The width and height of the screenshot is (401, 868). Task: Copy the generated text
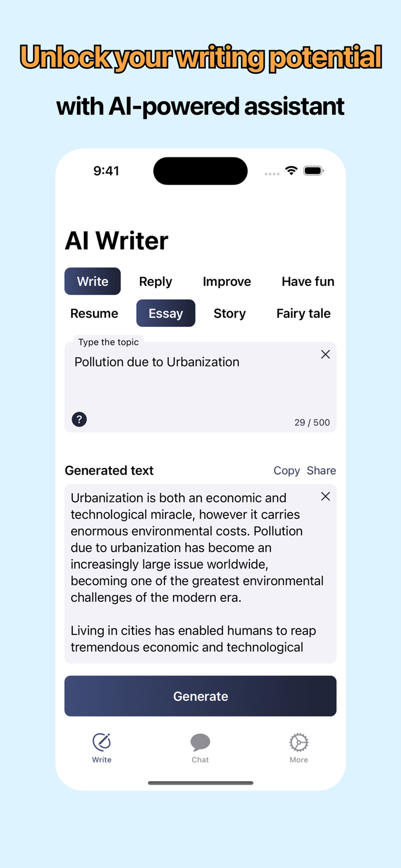click(286, 470)
